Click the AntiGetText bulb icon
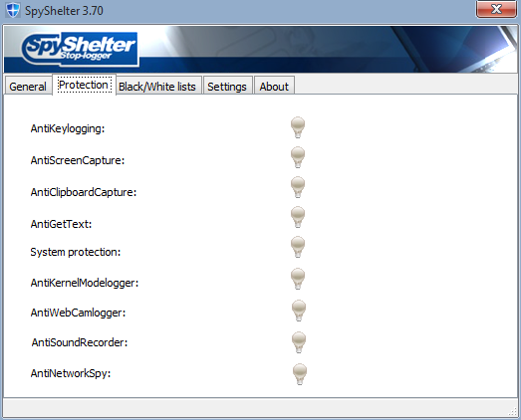 point(298,217)
